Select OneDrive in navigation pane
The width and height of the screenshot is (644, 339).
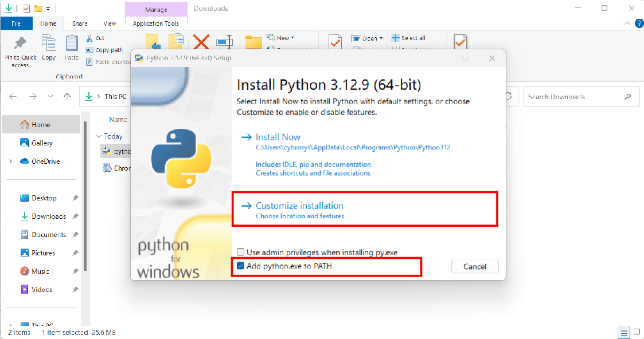(x=41, y=161)
